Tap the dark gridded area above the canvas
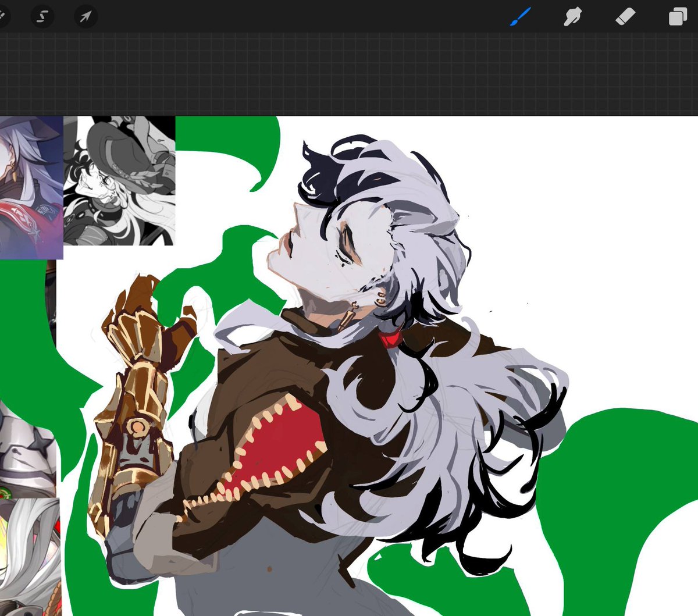Image resolution: width=698 pixels, height=616 pixels. click(349, 76)
